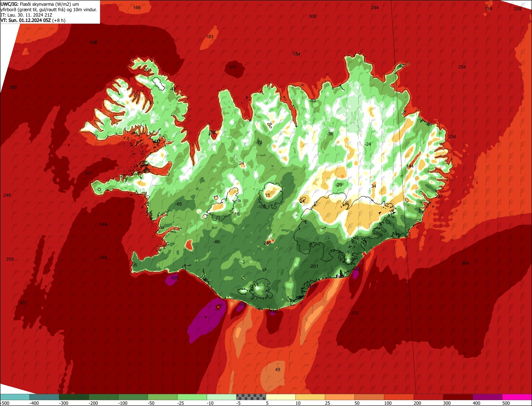Click the map value '294'
This screenshot has height=406, width=532.
coord(374,7)
